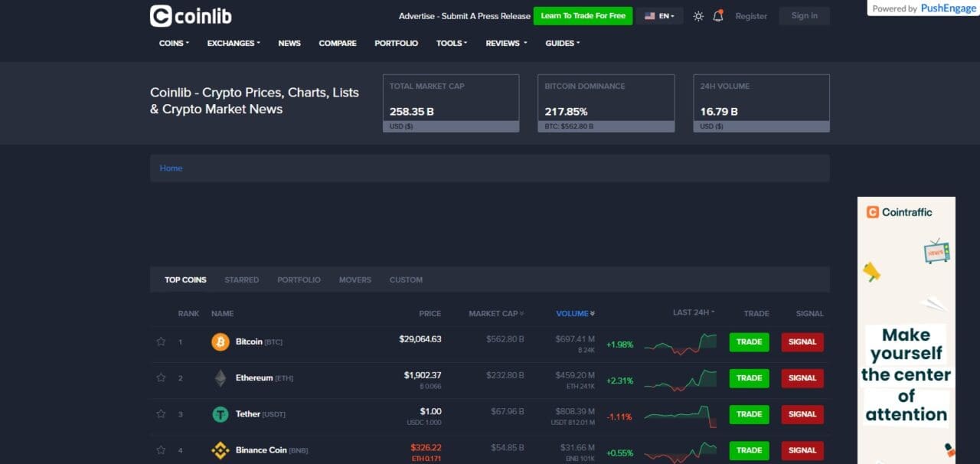The image size is (980, 464).
Task: Click the SIGNAL button for Tether
Action: click(x=802, y=414)
